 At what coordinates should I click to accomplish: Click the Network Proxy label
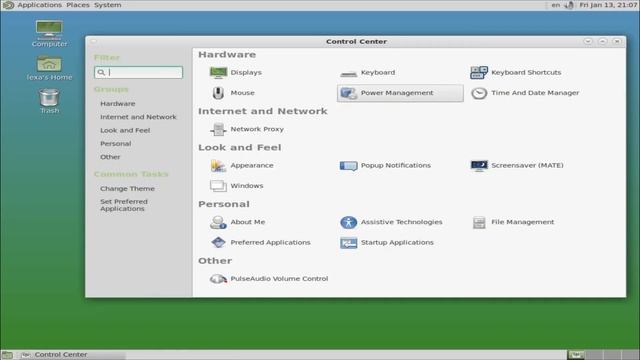coord(257,129)
